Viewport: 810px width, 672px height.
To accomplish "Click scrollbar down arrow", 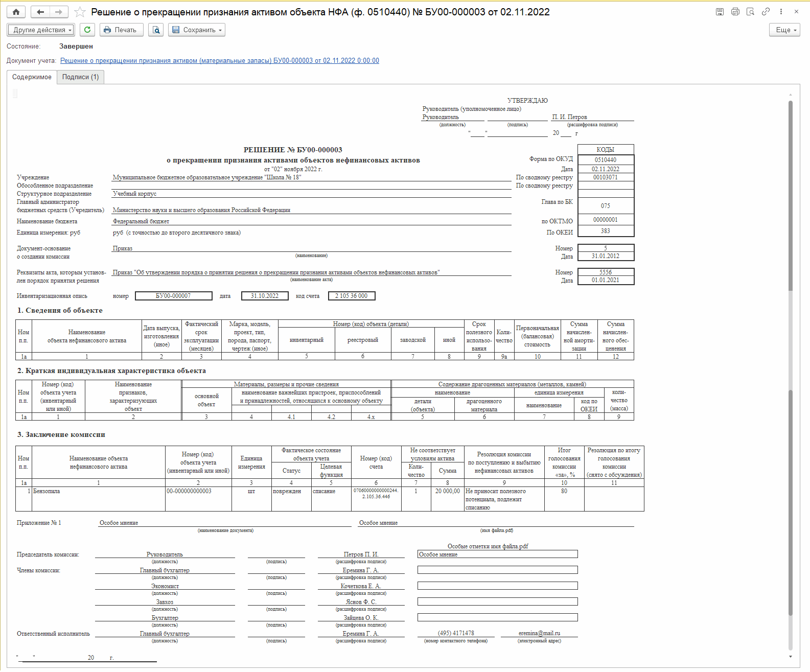I will tap(791, 657).
